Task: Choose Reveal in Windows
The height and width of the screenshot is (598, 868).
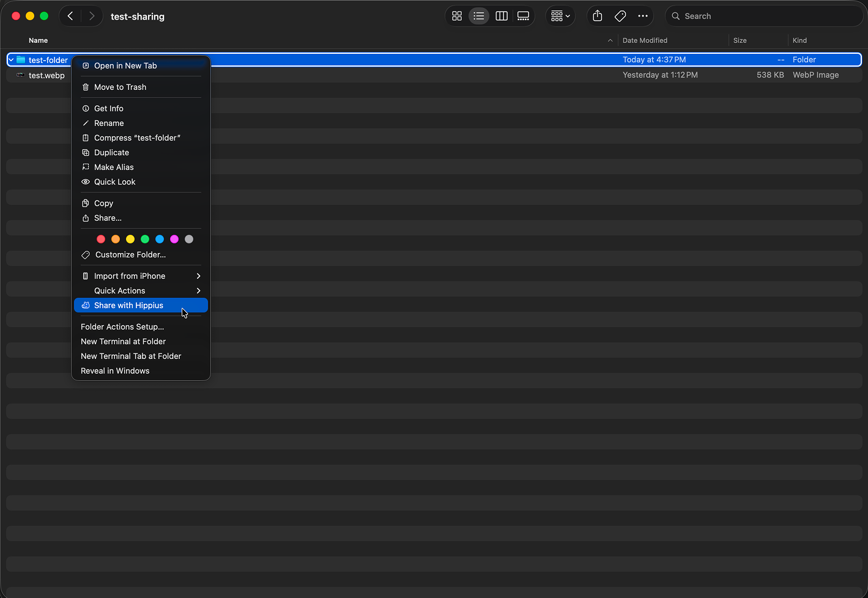Action: click(141, 371)
